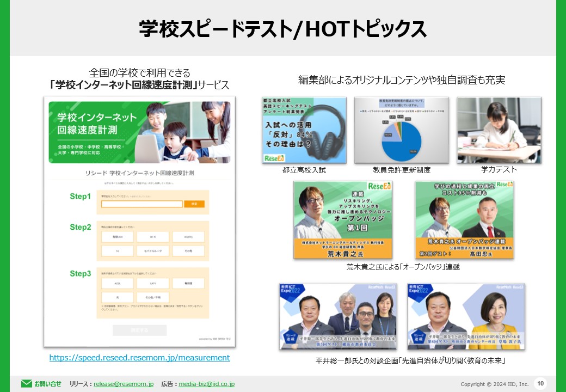This screenshot has width=566, height=392.
Task: Select 有線LAN in Step2
Action: tap(118, 237)
